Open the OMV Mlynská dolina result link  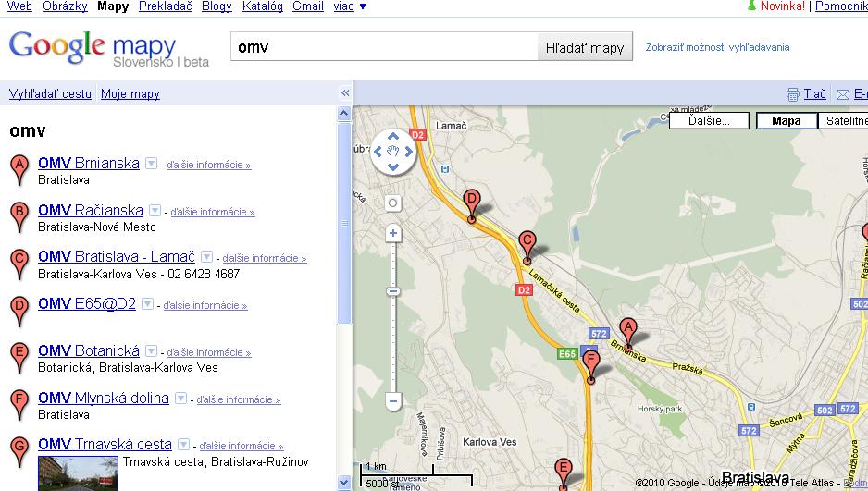104,398
